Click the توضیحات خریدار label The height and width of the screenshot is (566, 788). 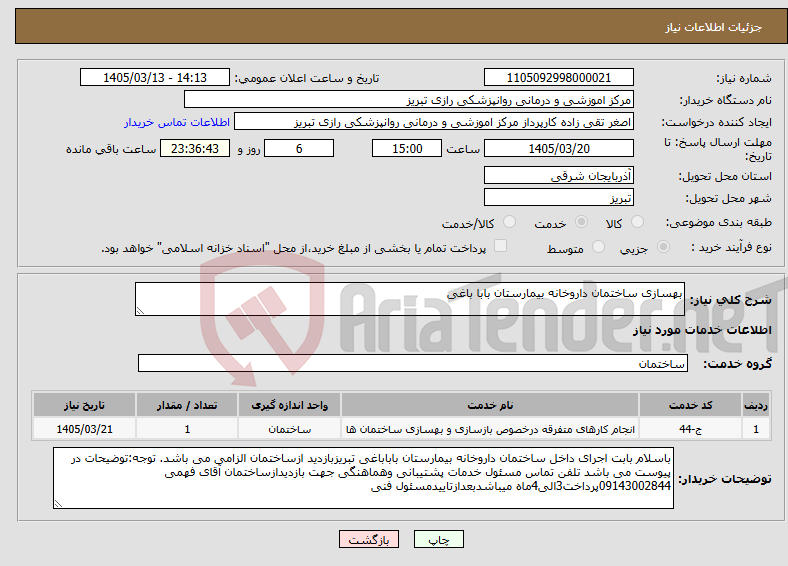pos(725,479)
